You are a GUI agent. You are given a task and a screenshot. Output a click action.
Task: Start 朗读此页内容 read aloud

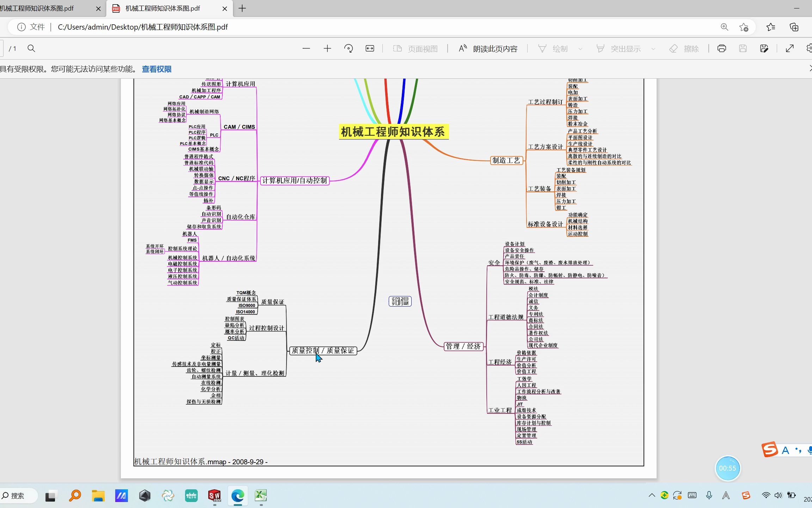[488, 49]
